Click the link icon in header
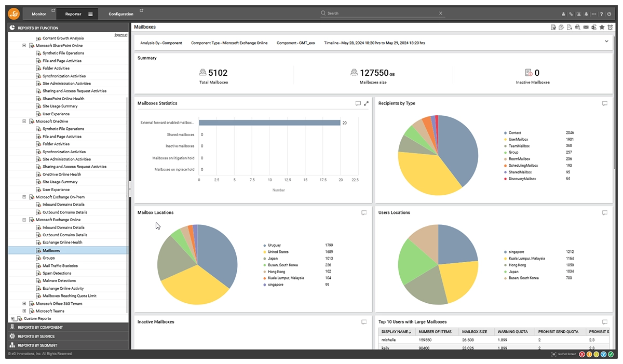 [x=571, y=14]
